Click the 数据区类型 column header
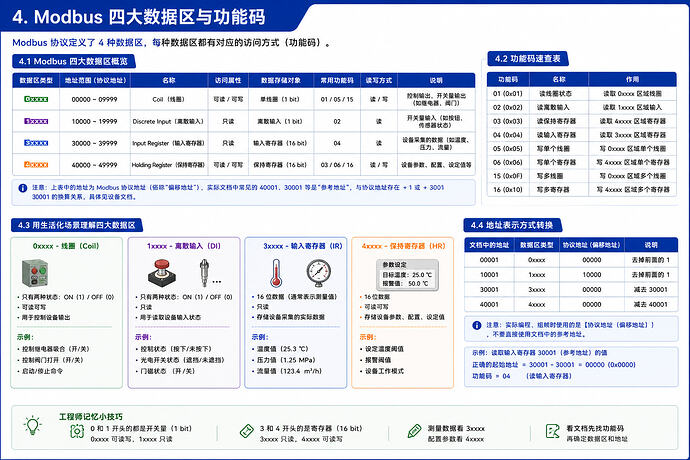 36,80
